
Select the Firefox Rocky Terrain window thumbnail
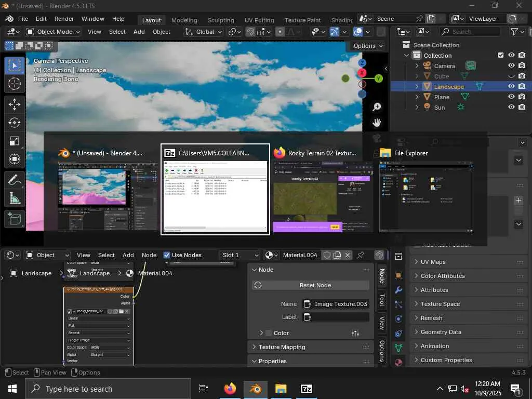(322, 190)
